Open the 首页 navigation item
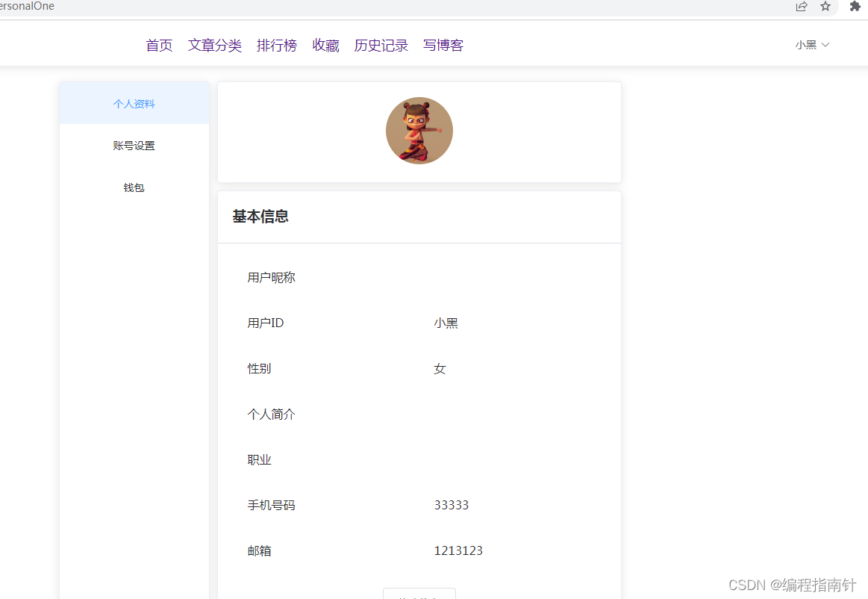Screen dimensions: 868x599 click(159, 45)
